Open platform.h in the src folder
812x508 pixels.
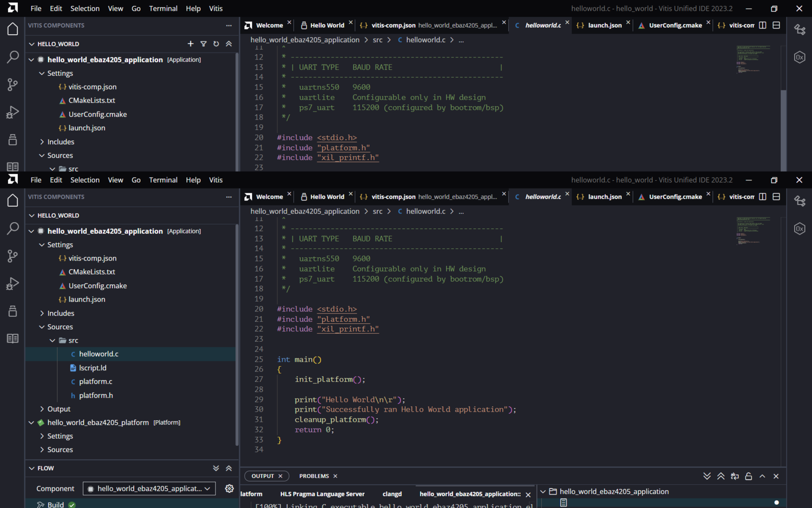pyautogui.click(x=96, y=395)
